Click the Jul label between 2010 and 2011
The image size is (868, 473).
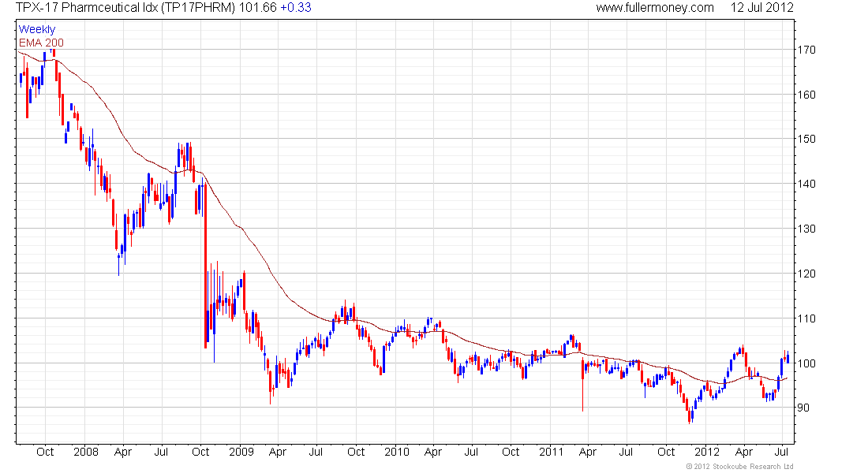coord(471,452)
